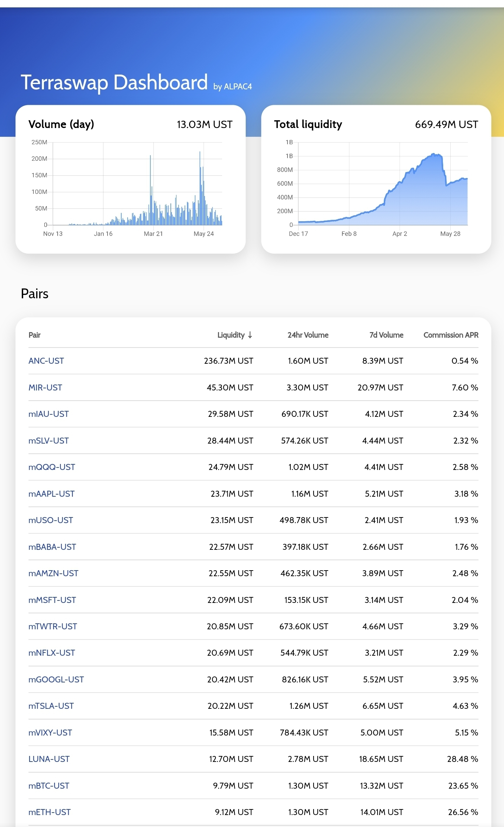Sort table by 24hr Volume header
This screenshot has width=504, height=827.
coord(308,335)
